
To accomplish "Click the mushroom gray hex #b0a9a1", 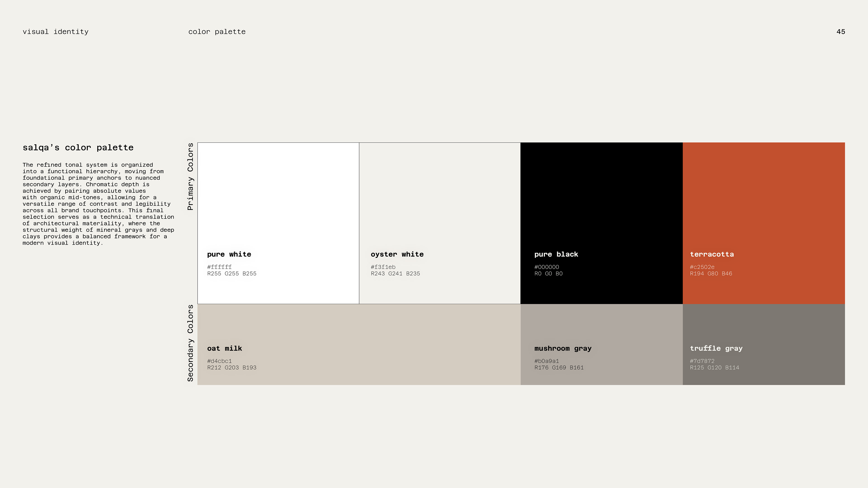I will tap(546, 361).
